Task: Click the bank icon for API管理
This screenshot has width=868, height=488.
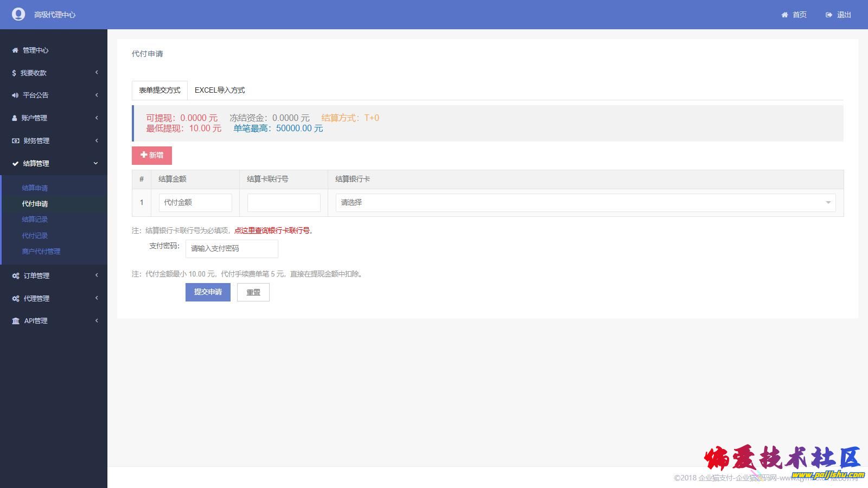Action: click(x=16, y=321)
